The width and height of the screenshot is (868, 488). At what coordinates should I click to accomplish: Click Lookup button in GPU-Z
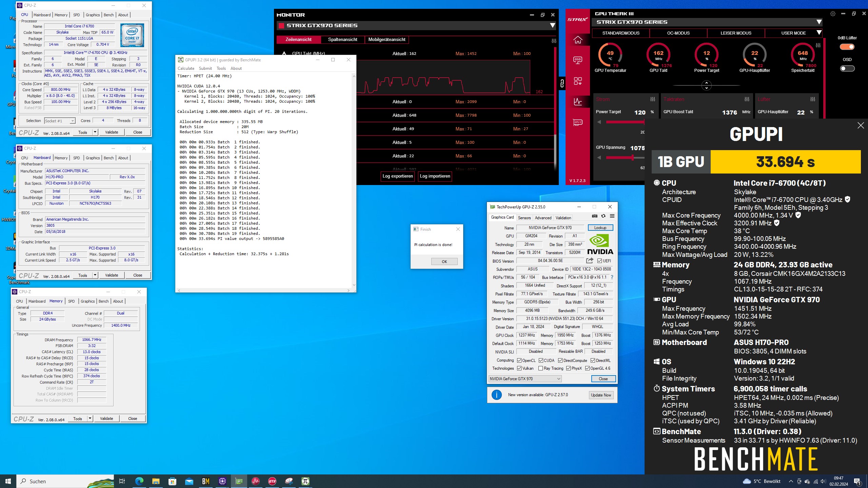coord(600,228)
